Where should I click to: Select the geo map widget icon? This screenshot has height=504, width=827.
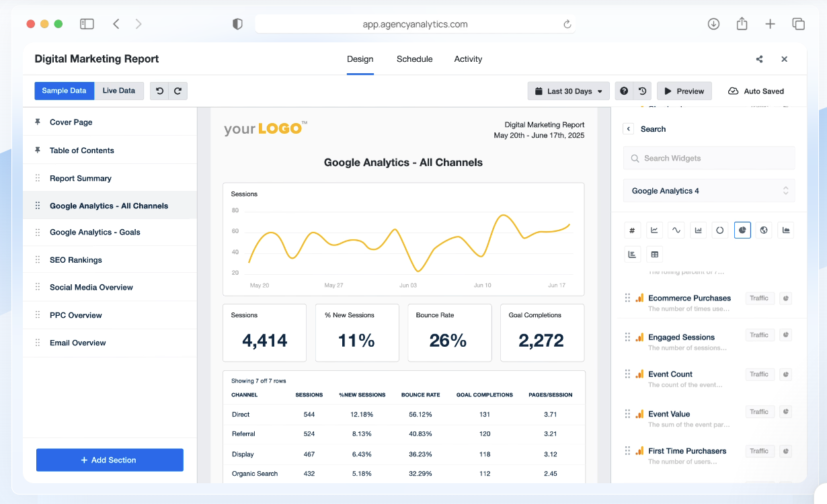[764, 230]
